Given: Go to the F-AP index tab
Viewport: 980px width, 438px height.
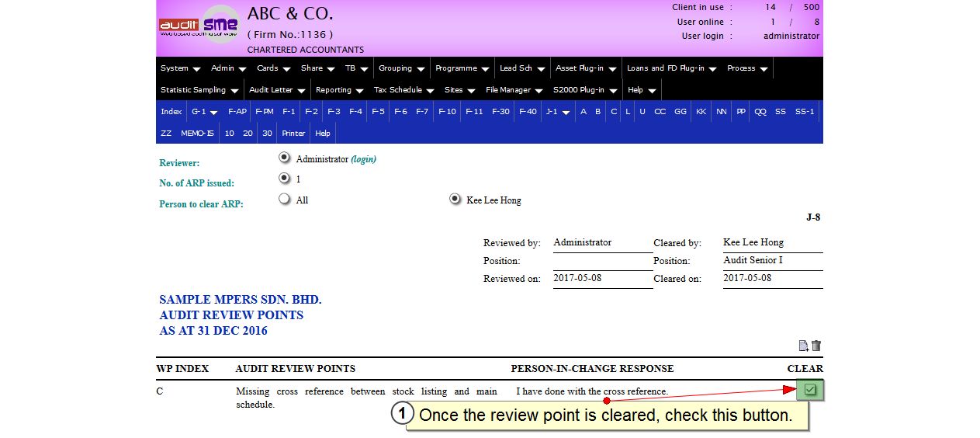Looking at the screenshot, I should [x=237, y=112].
